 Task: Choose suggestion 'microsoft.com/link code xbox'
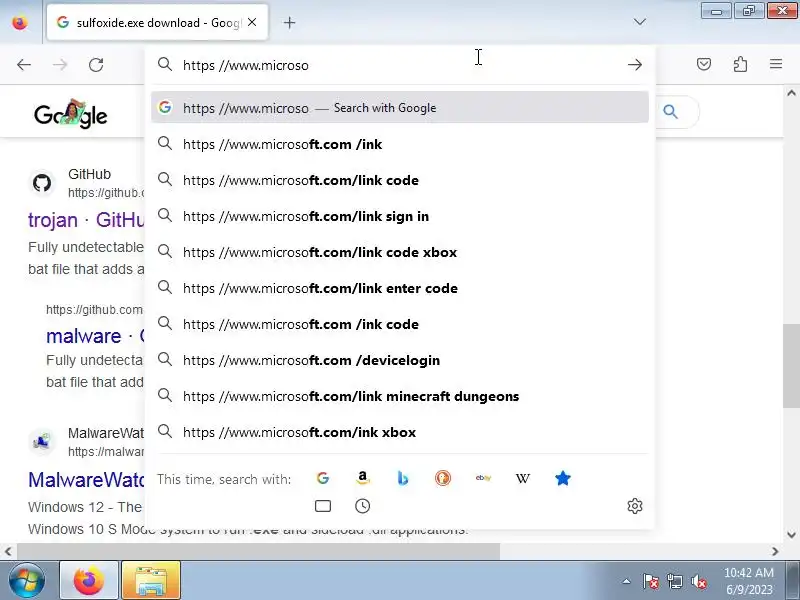pos(399,252)
